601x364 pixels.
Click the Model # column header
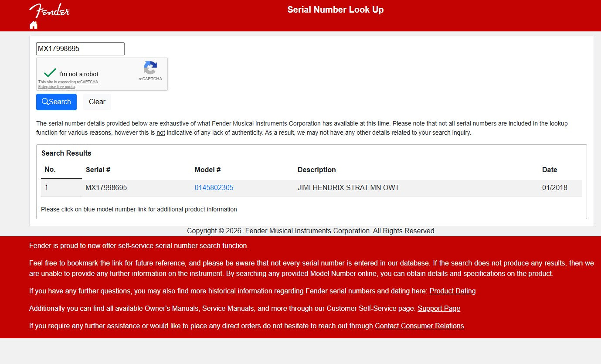207,170
